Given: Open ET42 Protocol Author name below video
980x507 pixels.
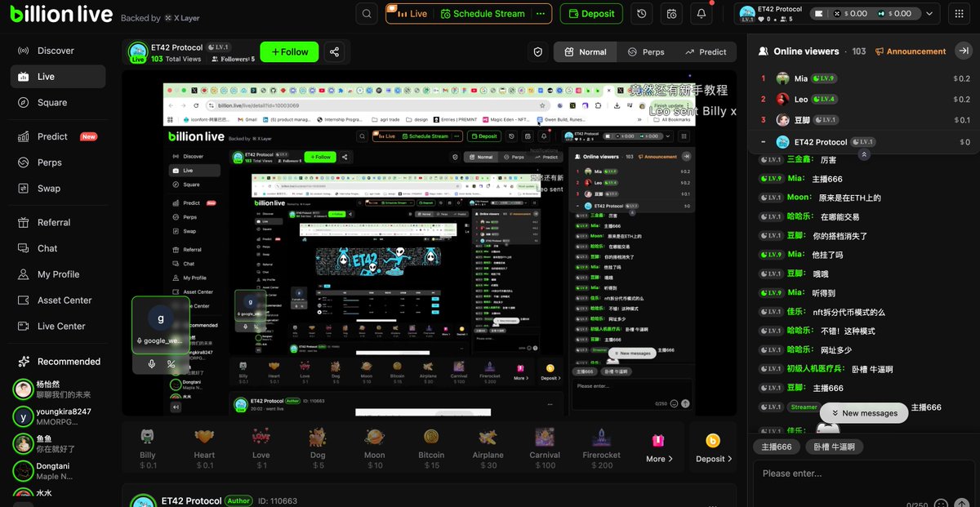Looking at the screenshot, I should pos(191,500).
